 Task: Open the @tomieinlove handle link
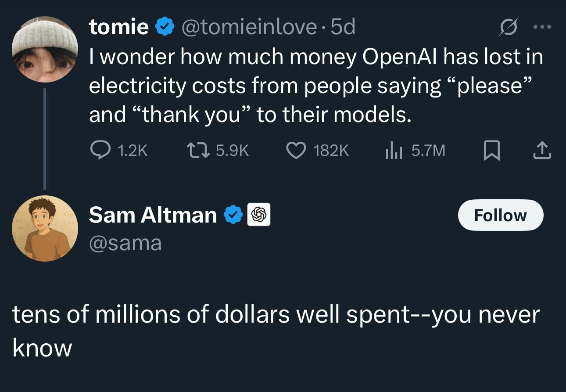pyautogui.click(x=249, y=27)
